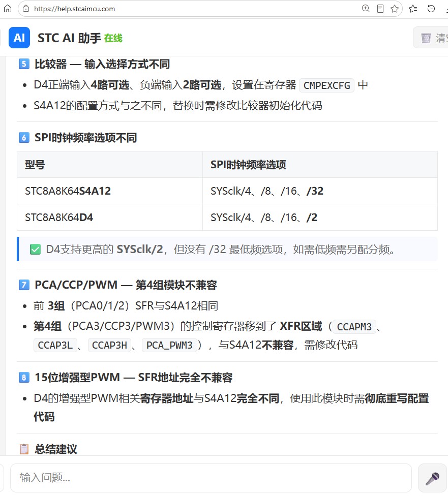Click the PCA_PWM3 code tag
The image size is (448, 496).
click(x=169, y=345)
